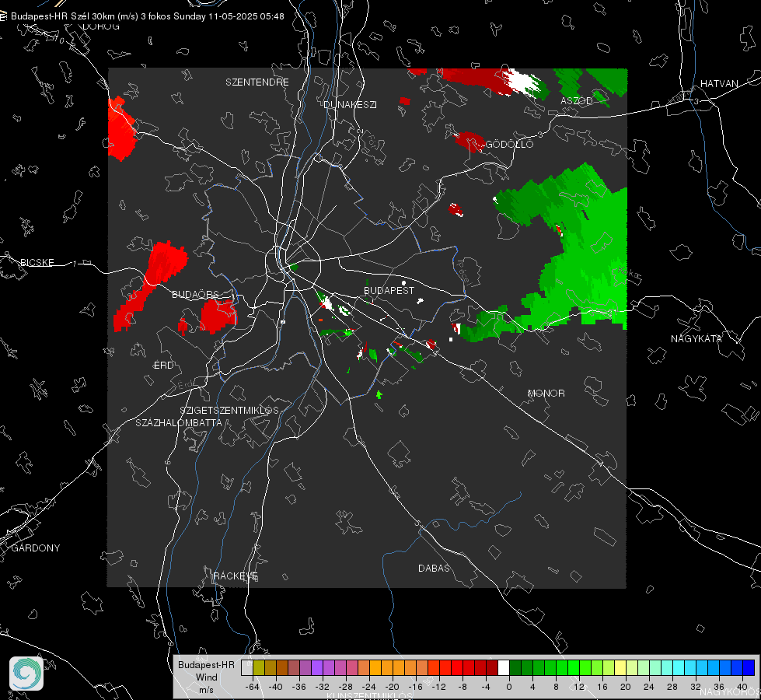Click the swirl weather service logo

pyautogui.click(x=26, y=674)
